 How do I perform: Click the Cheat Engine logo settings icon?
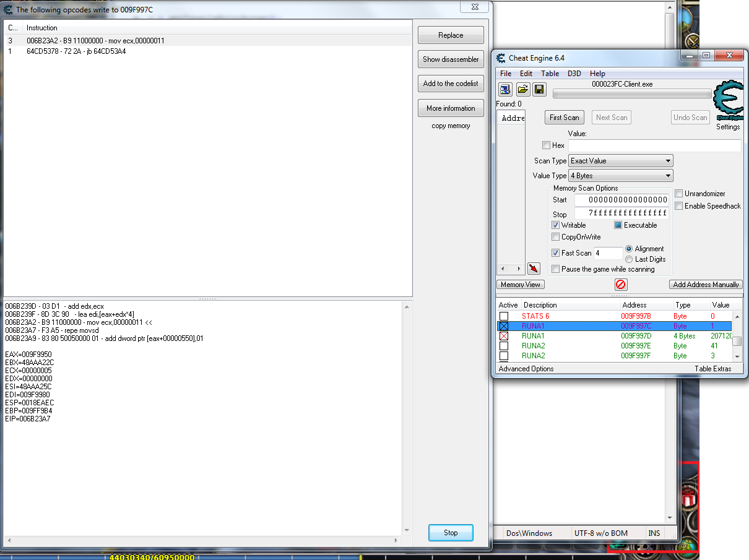(x=727, y=102)
